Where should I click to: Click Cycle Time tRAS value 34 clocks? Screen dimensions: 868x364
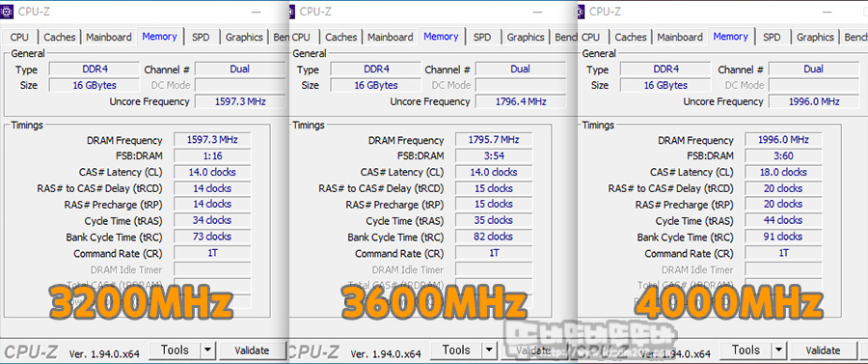212,220
